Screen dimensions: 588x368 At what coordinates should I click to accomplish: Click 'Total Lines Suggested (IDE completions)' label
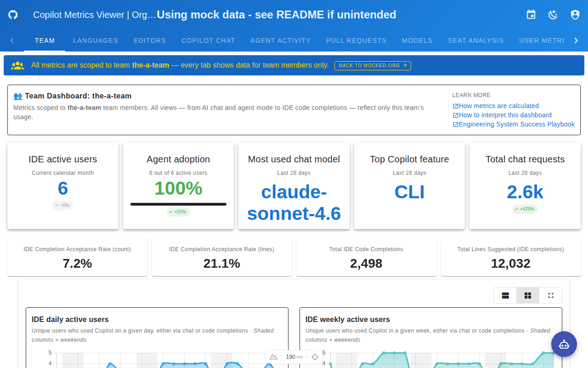pyautogui.click(x=511, y=249)
